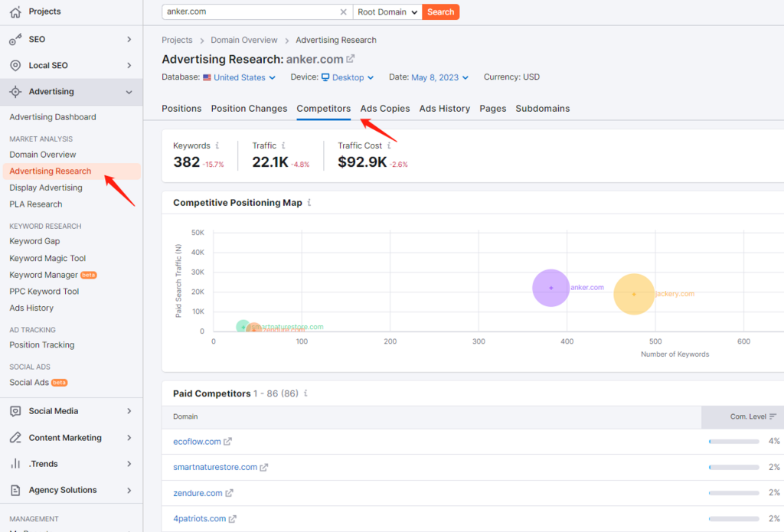The image size is (784, 532).
Task: Open Display Advertising in sidebar
Action: pyautogui.click(x=46, y=188)
